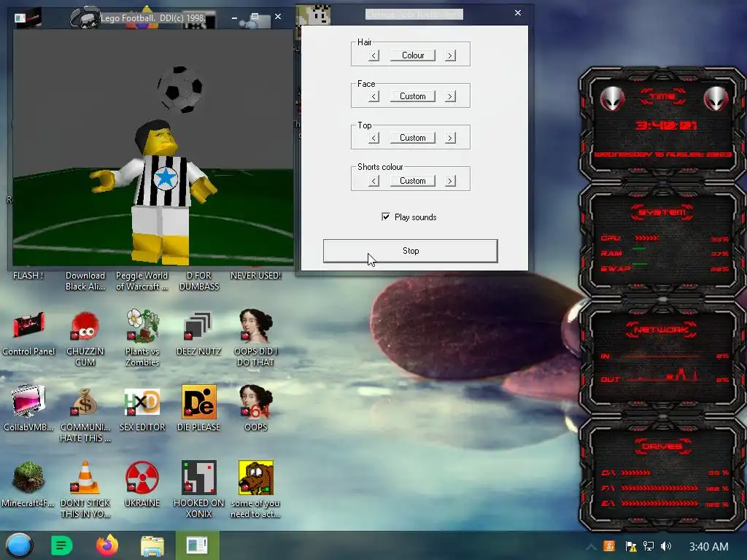Screen dimensions: 747x560
Task: Select previous Face option arrow
Action: [x=374, y=97]
